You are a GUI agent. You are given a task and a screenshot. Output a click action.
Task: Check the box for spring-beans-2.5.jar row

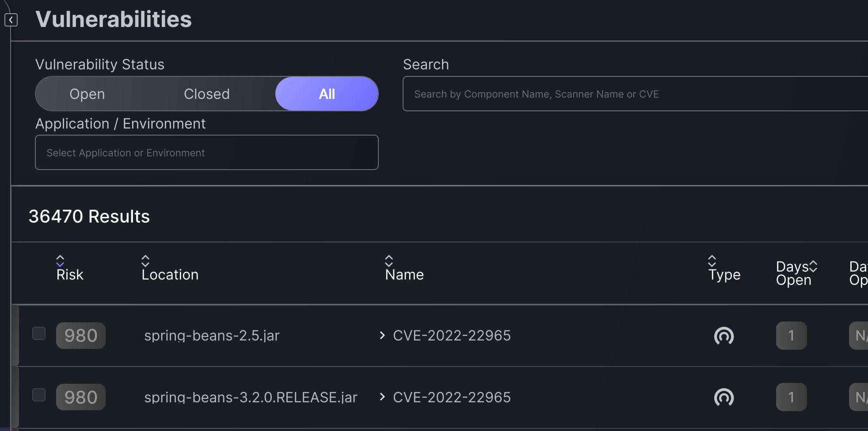[x=39, y=333]
